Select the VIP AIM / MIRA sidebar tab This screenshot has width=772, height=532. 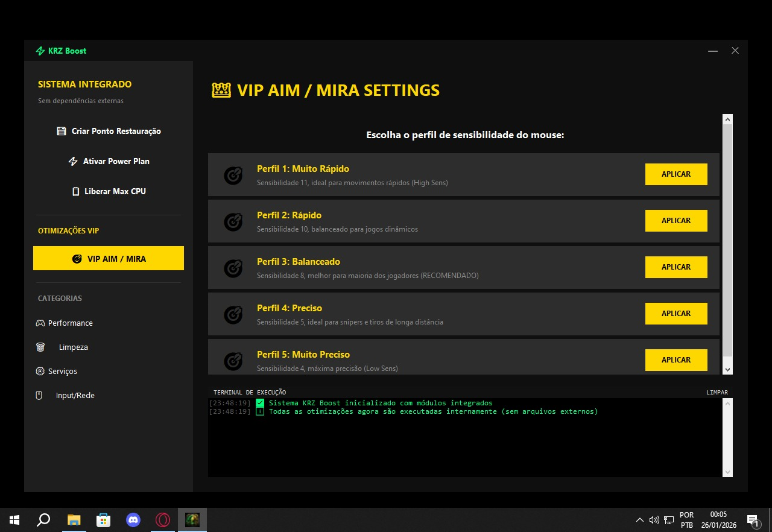[109, 259]
